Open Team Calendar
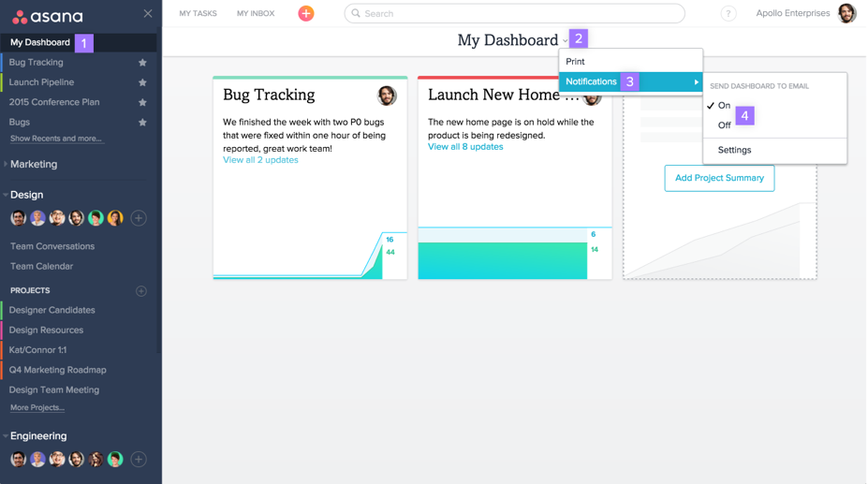Viewport: 868px width, 484px height. (x=41, y=267)
